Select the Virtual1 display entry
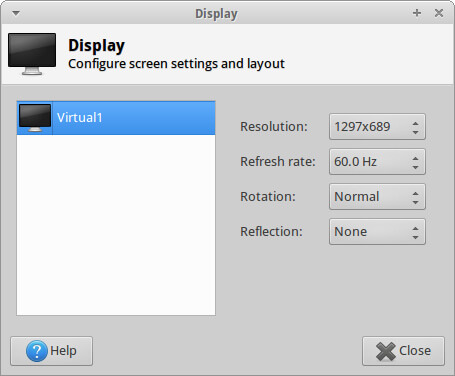 (x=116, y=118)
